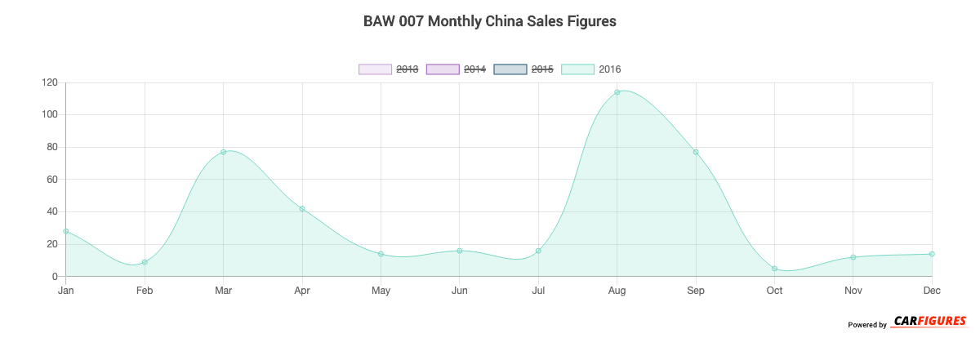Toggle the 2015 legend series

pos(542,69)
